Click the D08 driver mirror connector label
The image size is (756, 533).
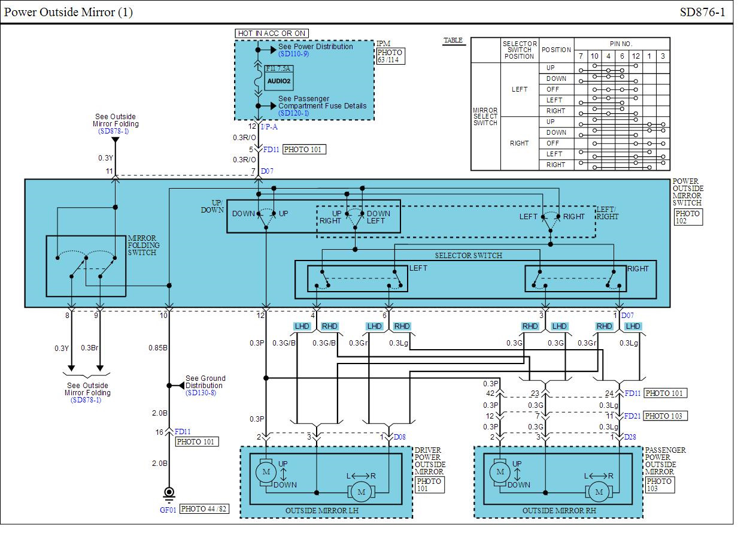point(400,437)
